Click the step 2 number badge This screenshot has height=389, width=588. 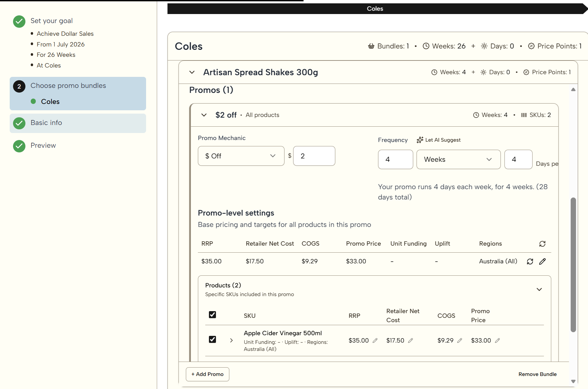tap(19, 86)
